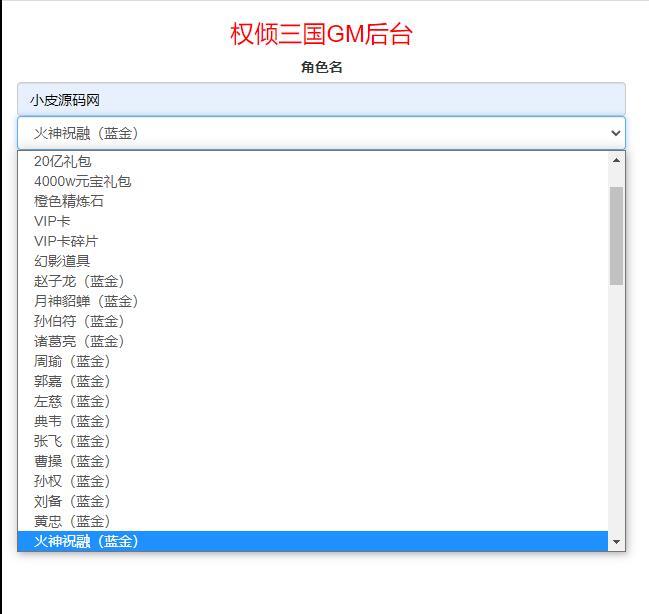This screenshot has height=614, width=649.
Task: Choose the 4000w元宝礼包 option
Action: coord(82,181)
